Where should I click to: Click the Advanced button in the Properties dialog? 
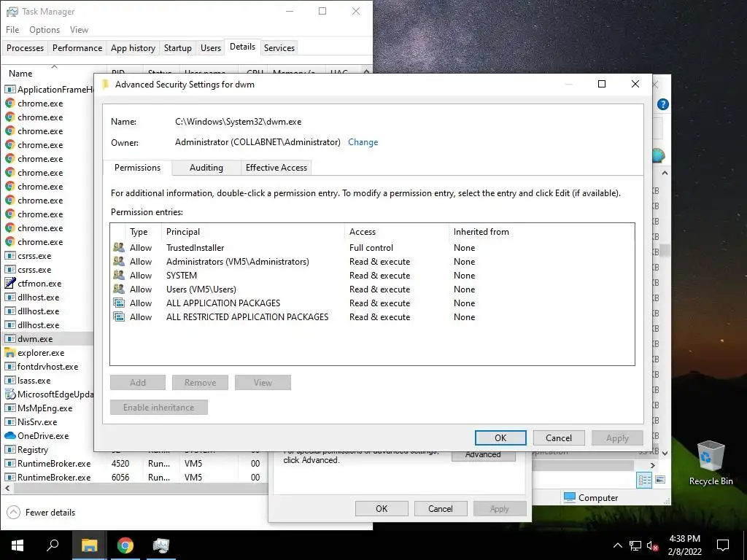coord(483,456)
